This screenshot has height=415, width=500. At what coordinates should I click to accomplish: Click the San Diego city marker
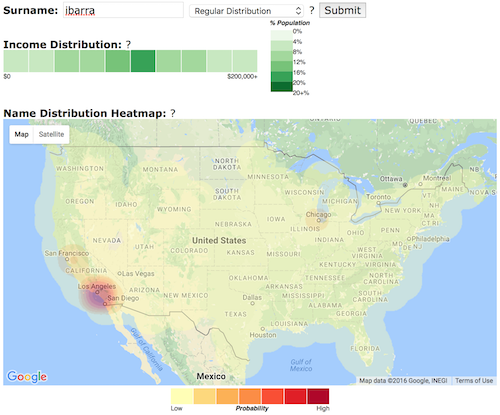pyautogui.click(x=105, y=304)
